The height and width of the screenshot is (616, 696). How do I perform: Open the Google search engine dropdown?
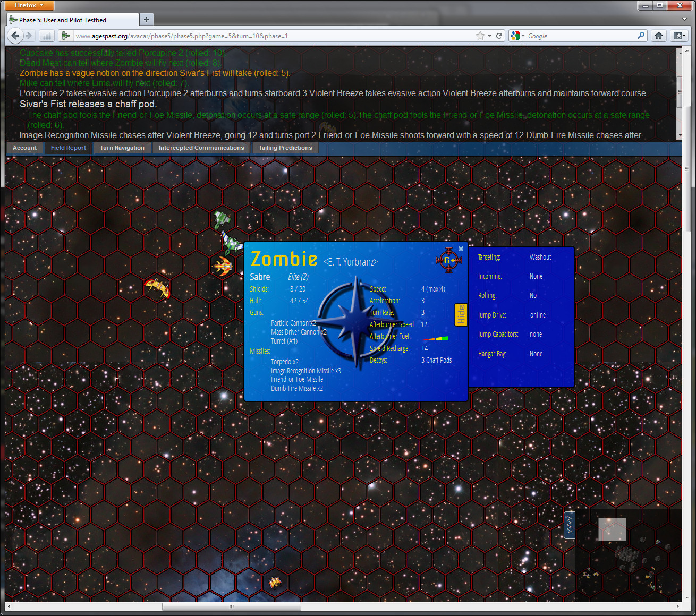[518, 36]
